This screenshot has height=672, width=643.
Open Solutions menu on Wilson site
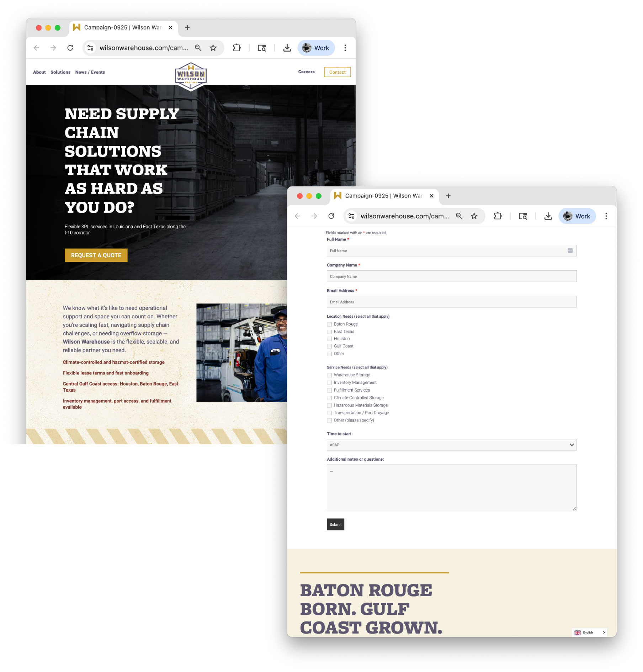(60, 72)
